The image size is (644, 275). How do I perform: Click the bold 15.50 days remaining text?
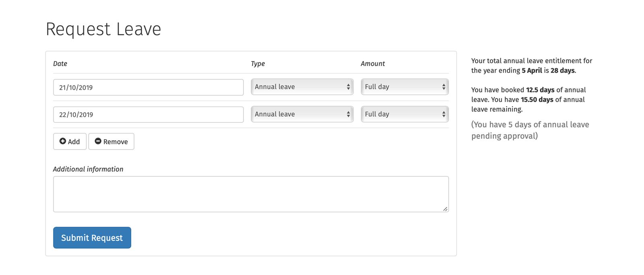(x=537, y=100)
